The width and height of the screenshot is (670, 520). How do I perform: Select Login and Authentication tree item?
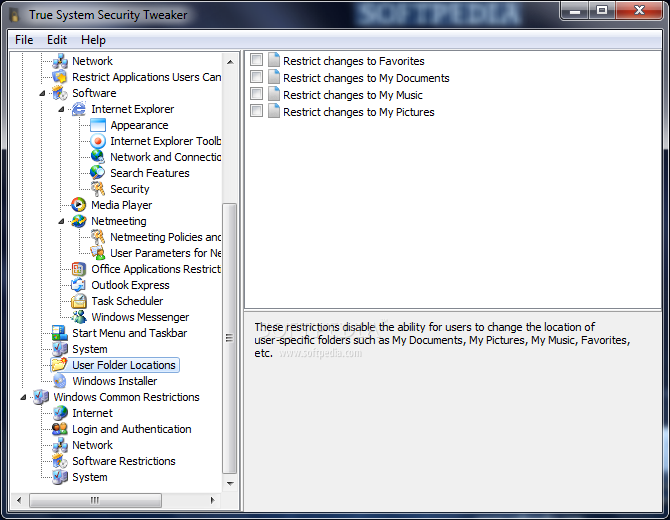(x=132, y=429)
